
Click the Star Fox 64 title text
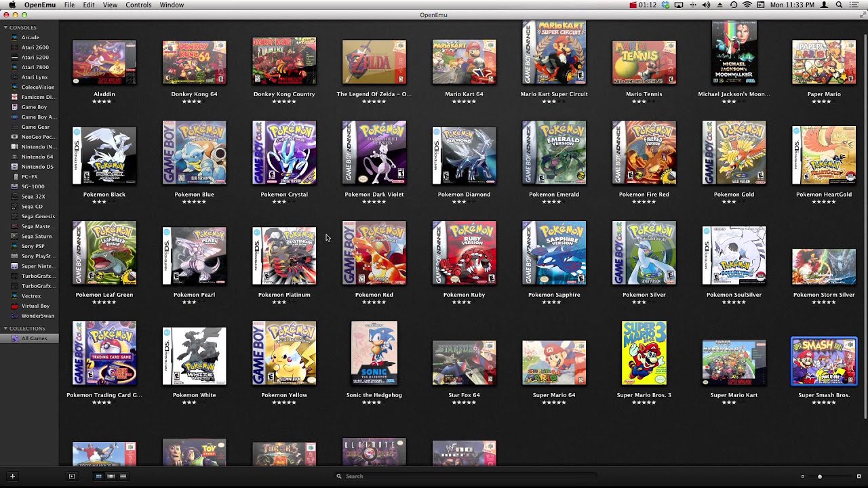click(464, 395)
